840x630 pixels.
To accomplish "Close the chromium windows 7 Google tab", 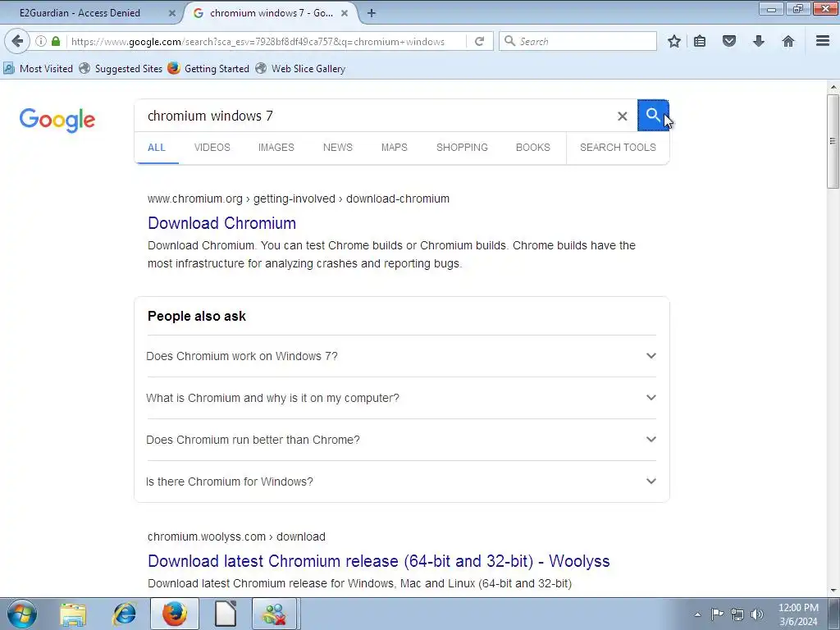I will [345, 13].
